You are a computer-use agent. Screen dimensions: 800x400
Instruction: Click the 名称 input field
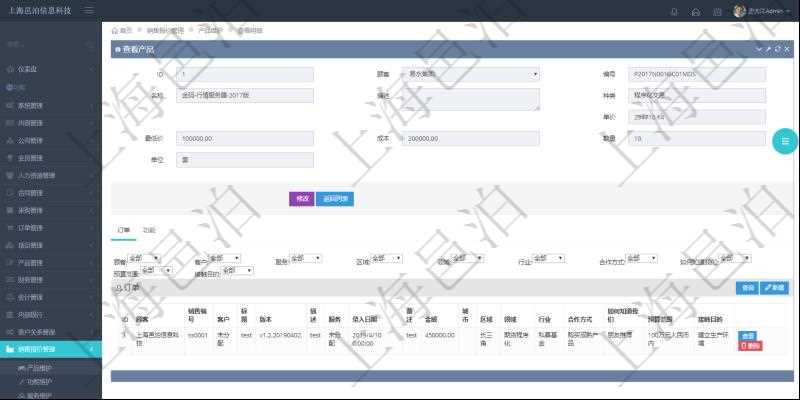tap(244, 95)
